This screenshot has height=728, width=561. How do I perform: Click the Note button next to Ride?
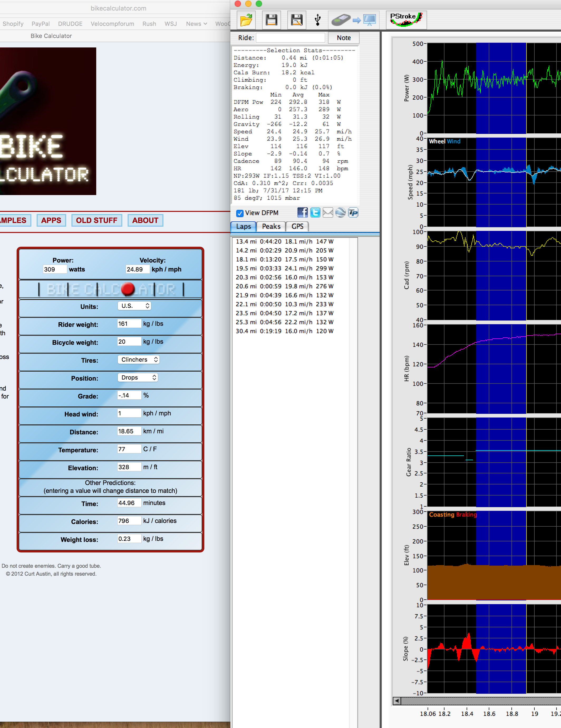coord(344,38)
